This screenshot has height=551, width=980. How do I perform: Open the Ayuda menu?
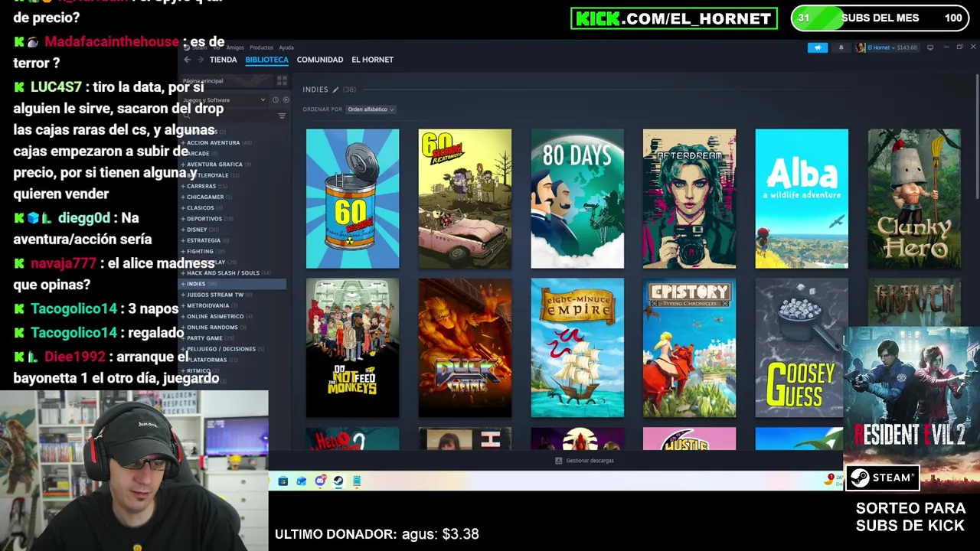coord(286,47)
